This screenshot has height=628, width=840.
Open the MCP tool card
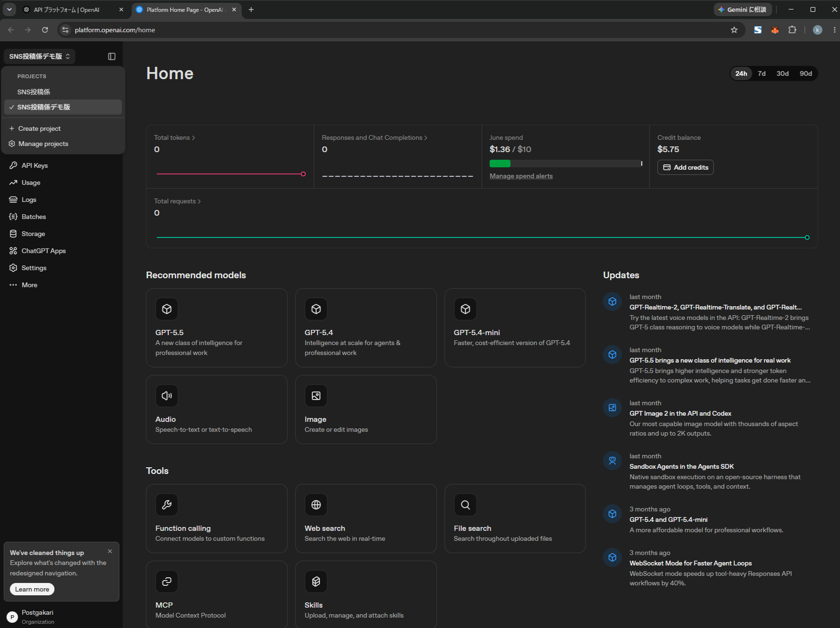coord(217,595)
